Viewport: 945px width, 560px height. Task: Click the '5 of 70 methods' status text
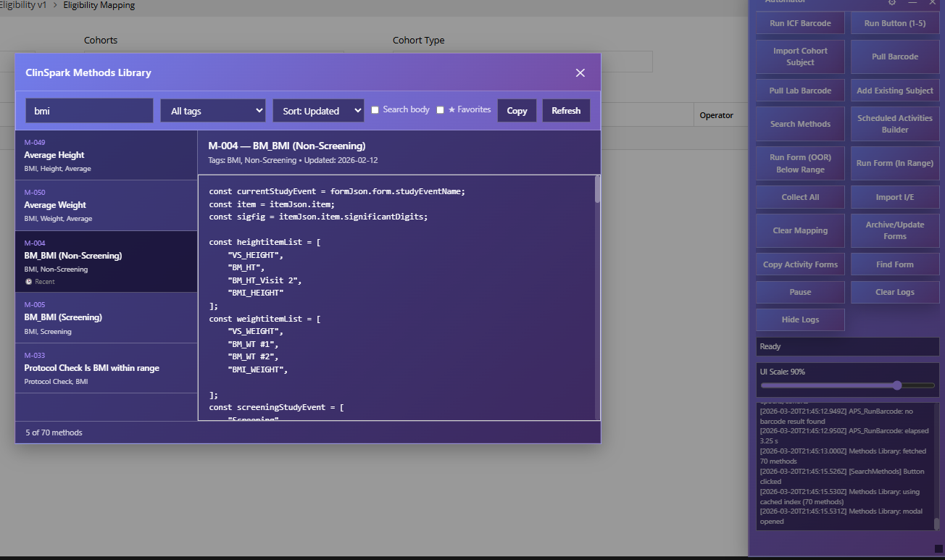(54, 432)
